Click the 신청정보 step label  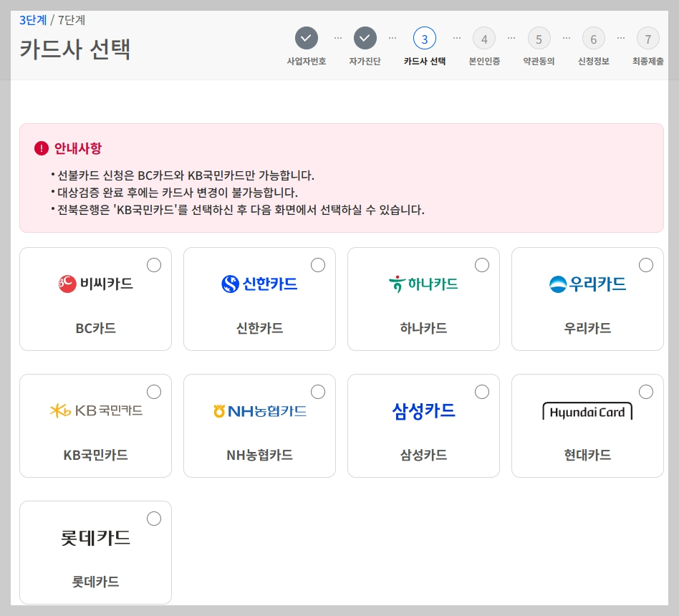pyautogui.click(x=593, y=61)
